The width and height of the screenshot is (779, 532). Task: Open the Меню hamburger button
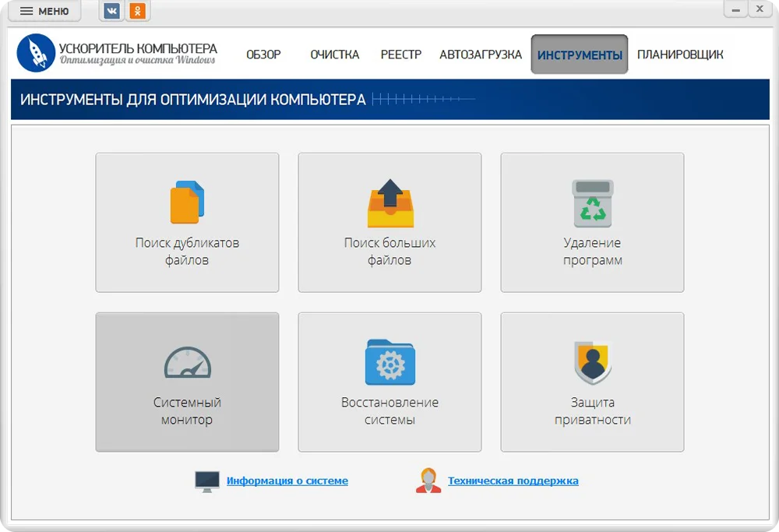pyautogui.click(x=44, y=11)
